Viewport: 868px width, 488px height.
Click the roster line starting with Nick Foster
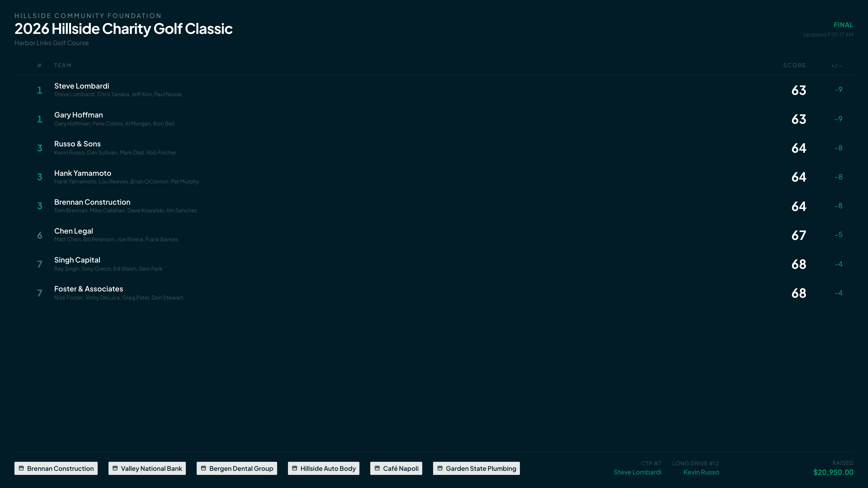[119, 298]
